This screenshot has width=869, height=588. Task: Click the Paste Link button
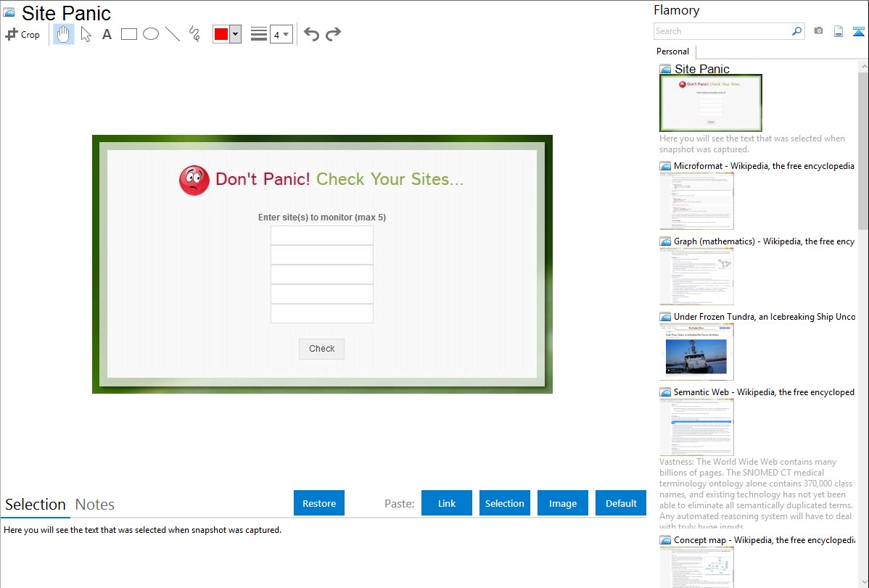click(x=447, y=503)
